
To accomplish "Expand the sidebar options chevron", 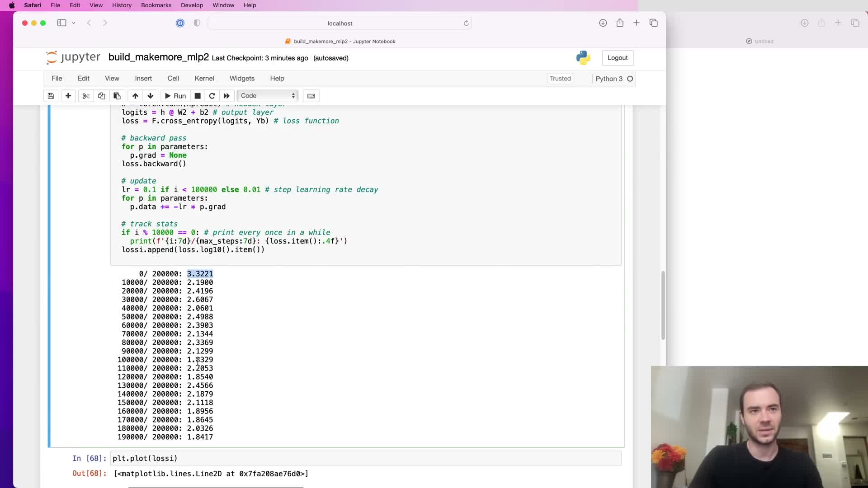I will pyautogui.click(x=74, y=23).
